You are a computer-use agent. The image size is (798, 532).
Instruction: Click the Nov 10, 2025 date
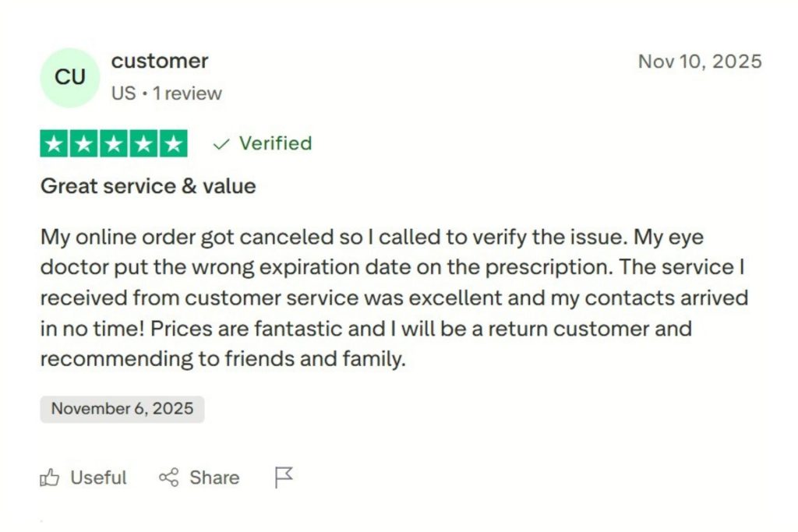click(x=700, y=62)
